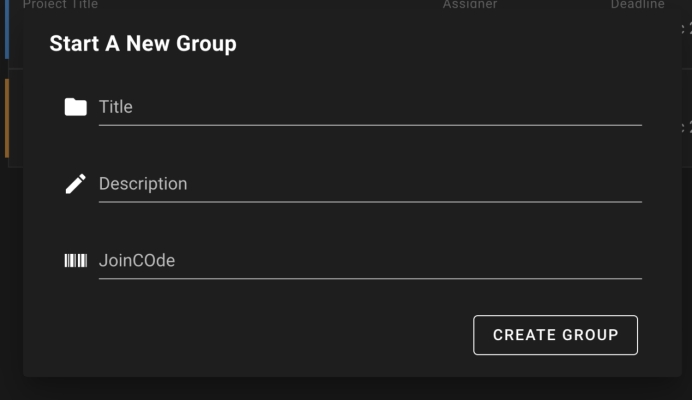
Task: Click empty dialog space right of the heading
Action: point(450,44)
